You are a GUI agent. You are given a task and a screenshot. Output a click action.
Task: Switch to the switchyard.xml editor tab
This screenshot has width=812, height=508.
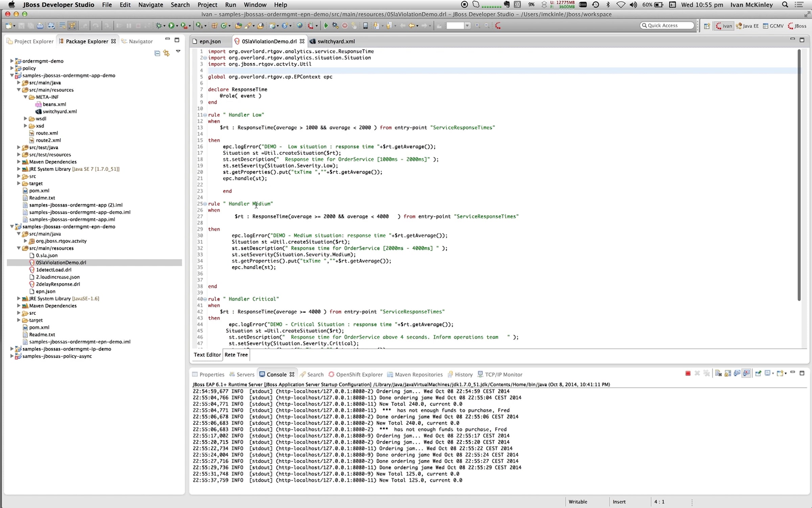pos(333,41)
